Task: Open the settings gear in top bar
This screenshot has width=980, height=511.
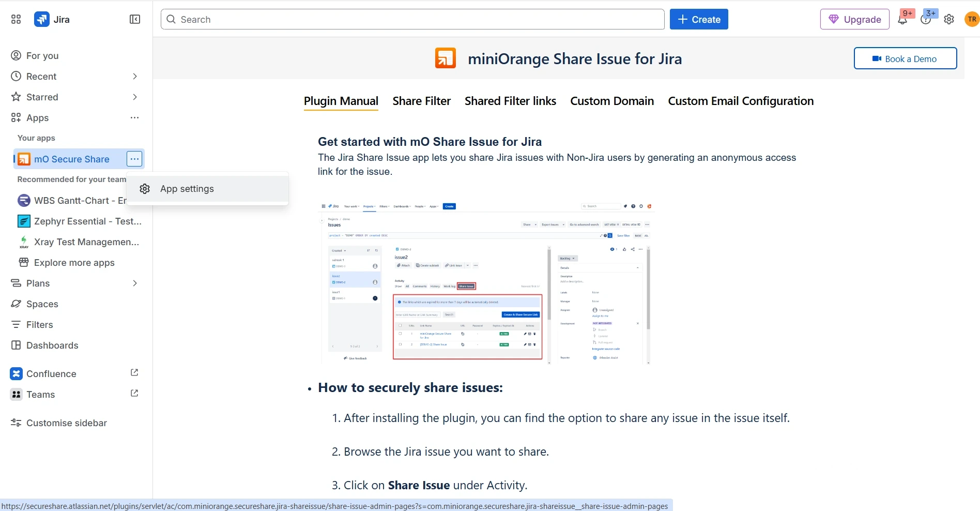Action: click(949, 20)
